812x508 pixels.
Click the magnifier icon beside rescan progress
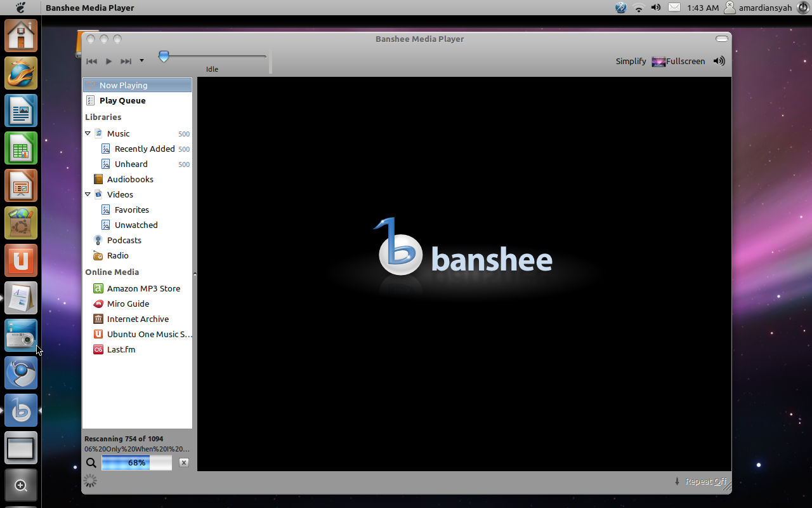91,463
